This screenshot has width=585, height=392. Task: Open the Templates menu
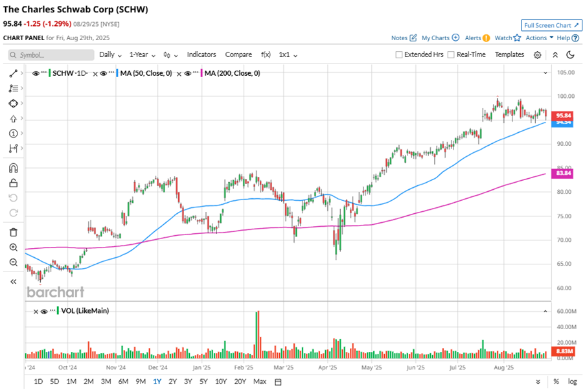pyautogui.click(x=509, y=54)
